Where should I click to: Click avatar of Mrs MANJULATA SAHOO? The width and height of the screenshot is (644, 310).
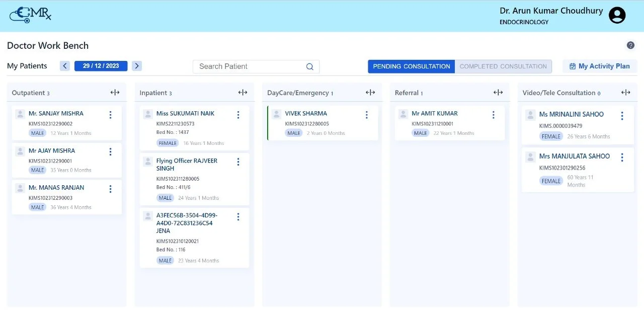(x=530, y=157)
